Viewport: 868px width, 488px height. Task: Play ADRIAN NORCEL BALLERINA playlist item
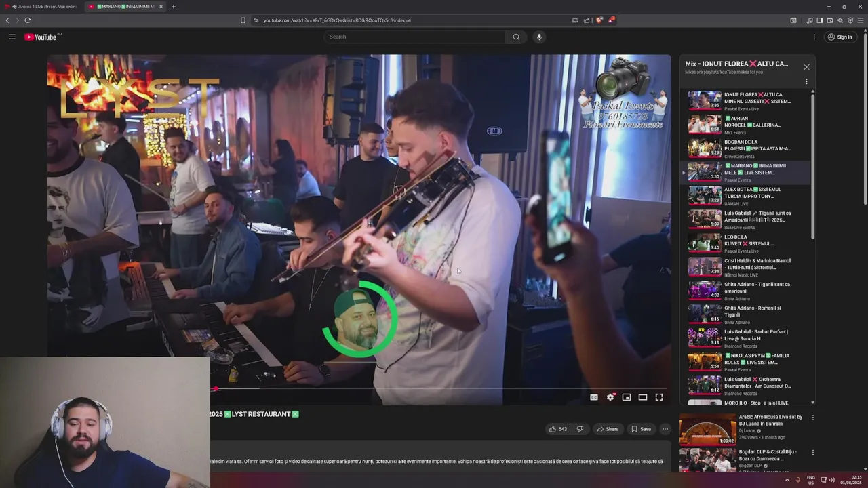point(746,125)
